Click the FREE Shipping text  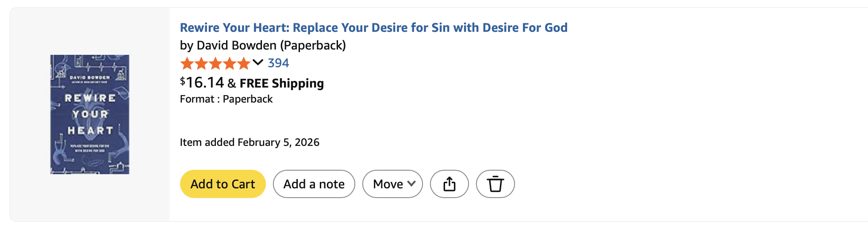pos(282,83)
